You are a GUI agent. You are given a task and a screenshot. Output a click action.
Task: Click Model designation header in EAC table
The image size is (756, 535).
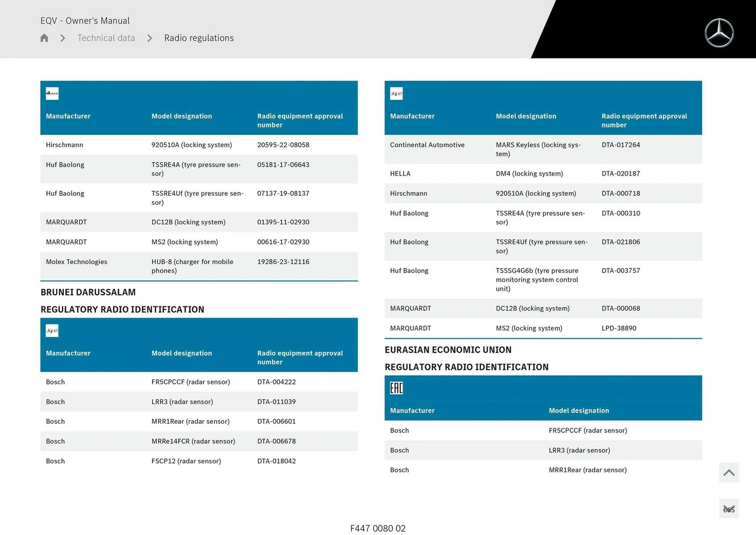pos(578,411)
